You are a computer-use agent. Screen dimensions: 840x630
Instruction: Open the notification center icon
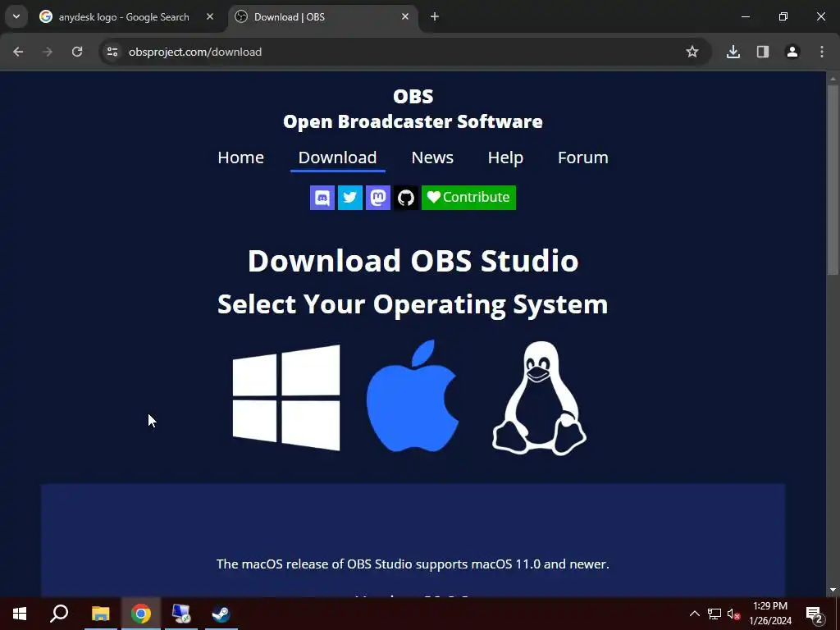point(815,614)
